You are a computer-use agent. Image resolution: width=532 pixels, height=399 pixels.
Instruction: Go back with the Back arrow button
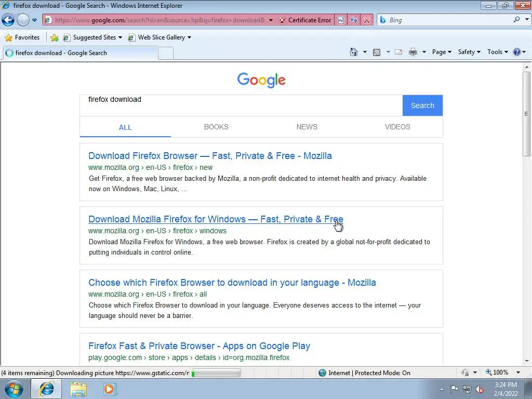point(8,20)
